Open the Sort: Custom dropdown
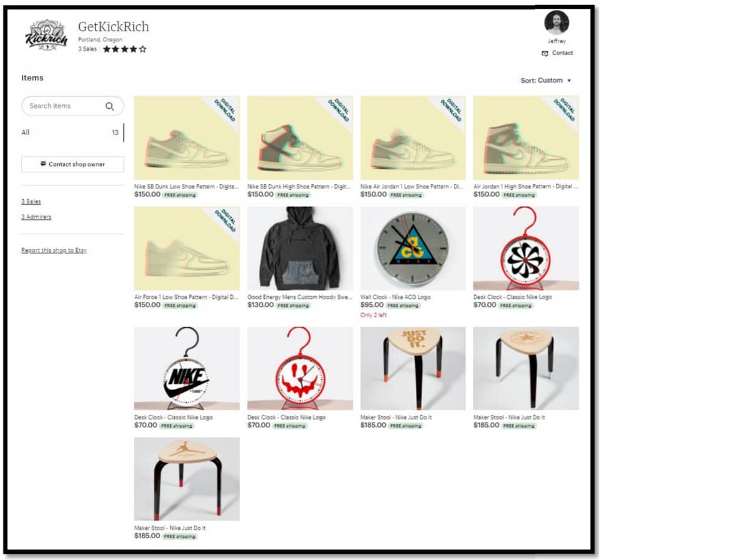This screenshot has width=747, height=560. click(546, 80)
